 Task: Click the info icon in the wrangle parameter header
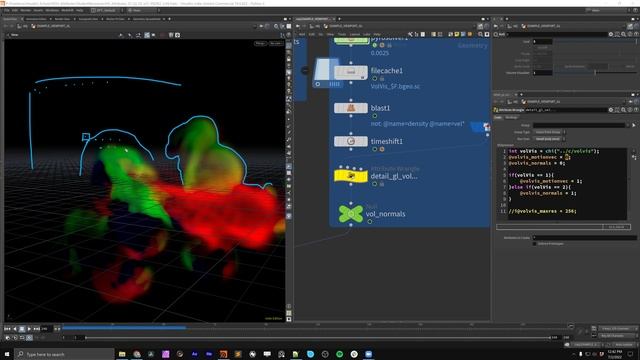(630, 110)
